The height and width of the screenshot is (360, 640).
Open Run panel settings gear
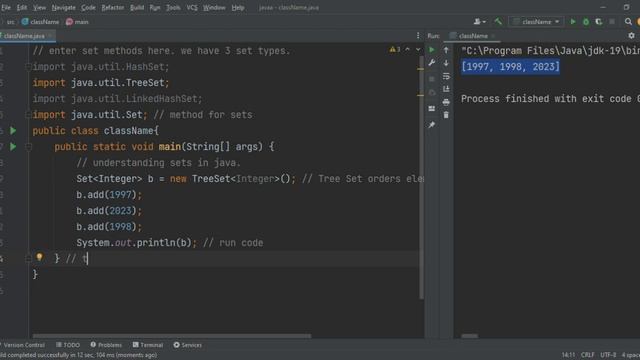point(631,36)
